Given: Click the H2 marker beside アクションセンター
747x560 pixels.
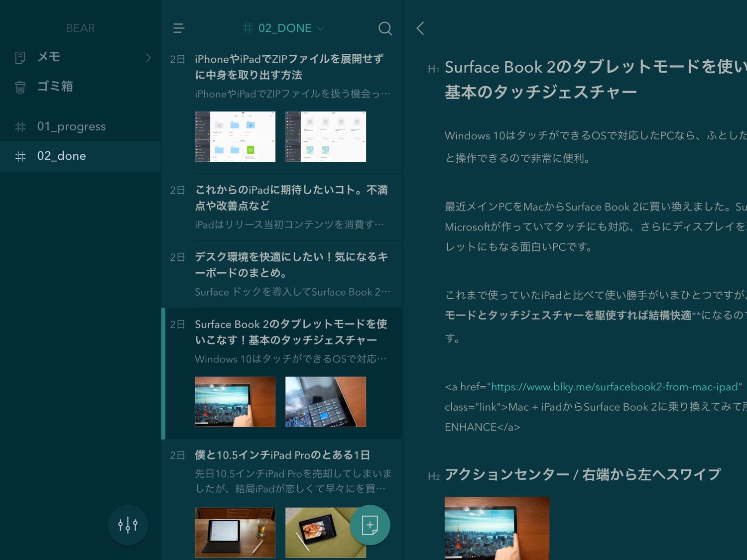Looking at the screenshot, I should pyautogui.click(x=434, y=476).
